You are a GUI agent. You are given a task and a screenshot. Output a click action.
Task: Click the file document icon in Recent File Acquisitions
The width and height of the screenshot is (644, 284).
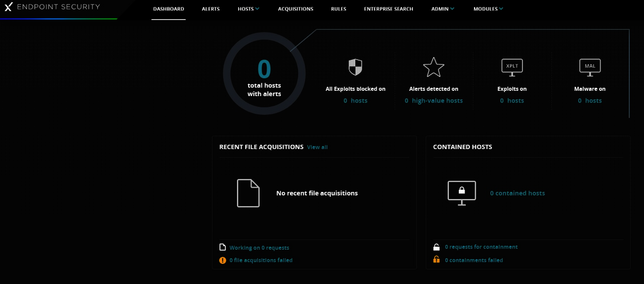(x=249, y=193)
